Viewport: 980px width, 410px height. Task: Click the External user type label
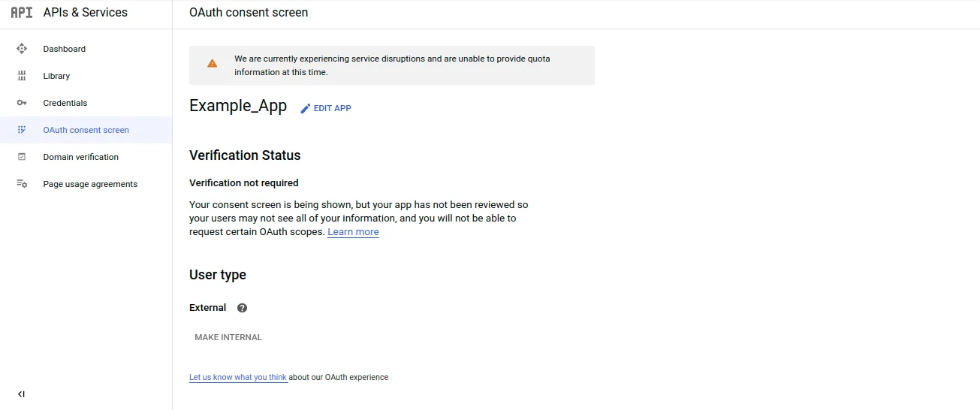207,307
